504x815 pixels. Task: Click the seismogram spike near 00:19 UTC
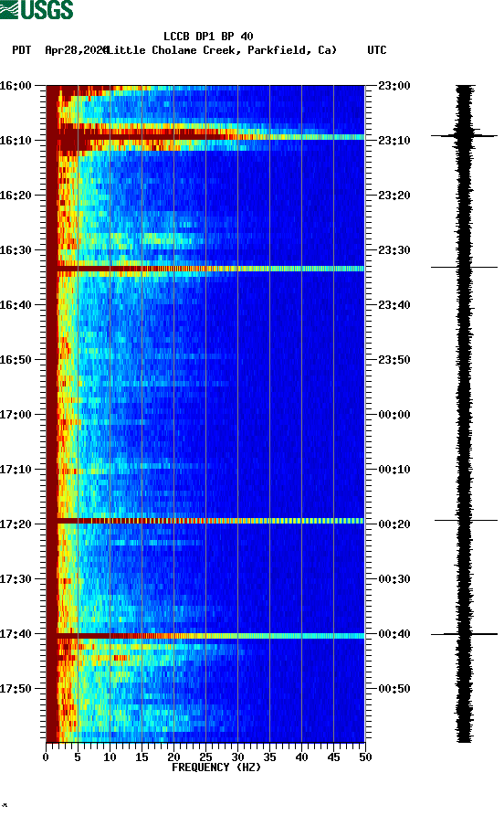(466, 520)
